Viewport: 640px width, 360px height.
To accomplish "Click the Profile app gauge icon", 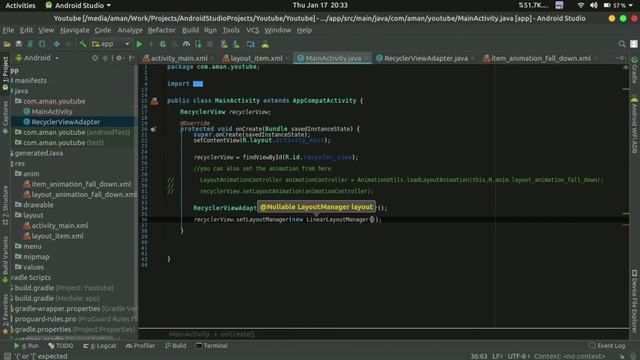I will 187,44.
